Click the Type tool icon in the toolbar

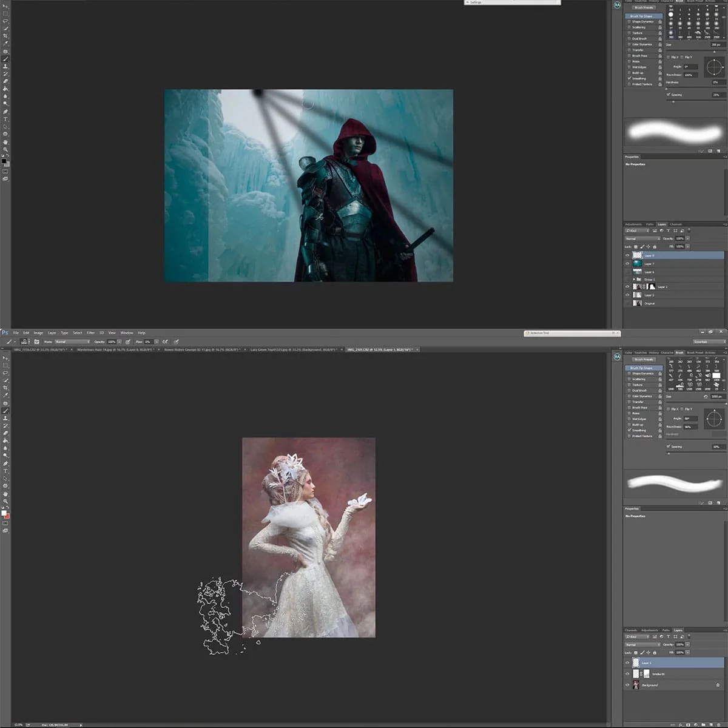5,471
